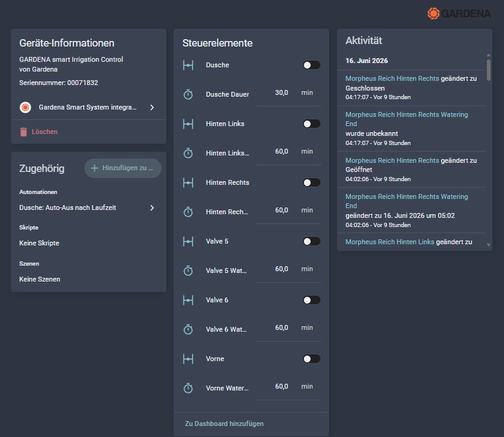Open Dusche Auto-Aus automation chevron

coord(152,207)
